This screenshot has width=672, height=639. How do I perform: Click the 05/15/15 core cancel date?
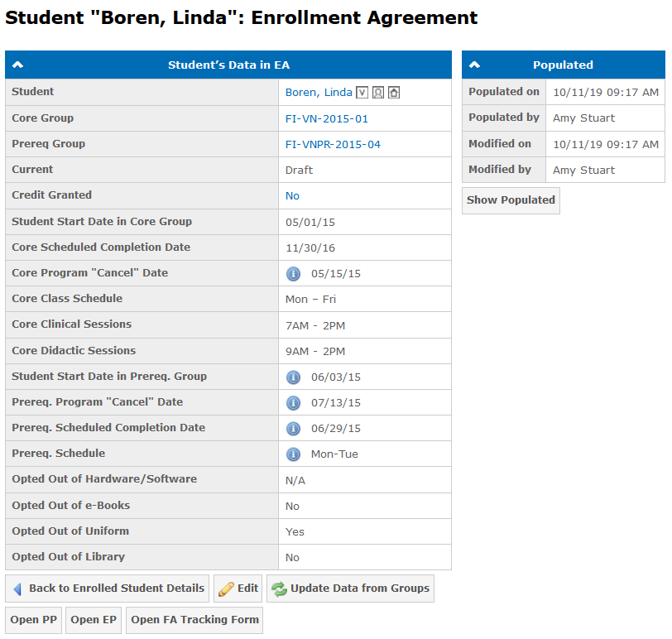[336, 274]
